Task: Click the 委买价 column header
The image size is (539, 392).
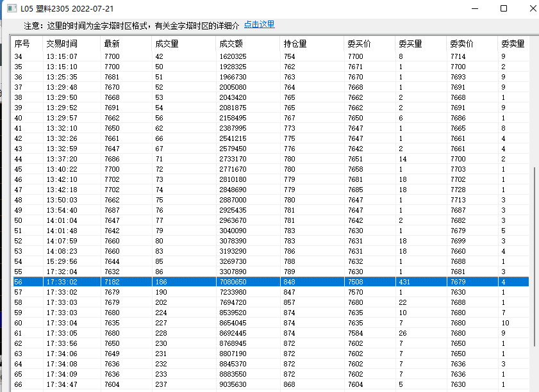Action: point(370,44)
